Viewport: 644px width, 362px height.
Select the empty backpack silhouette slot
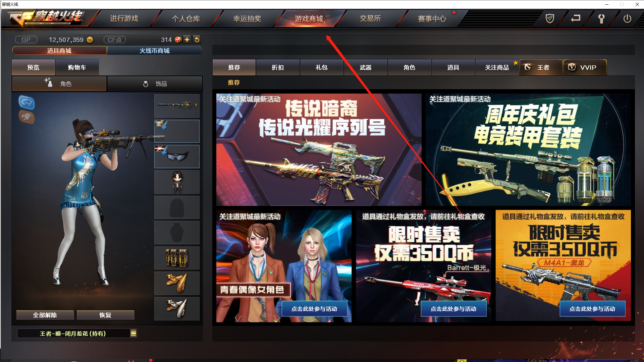[x=177, y=207]
